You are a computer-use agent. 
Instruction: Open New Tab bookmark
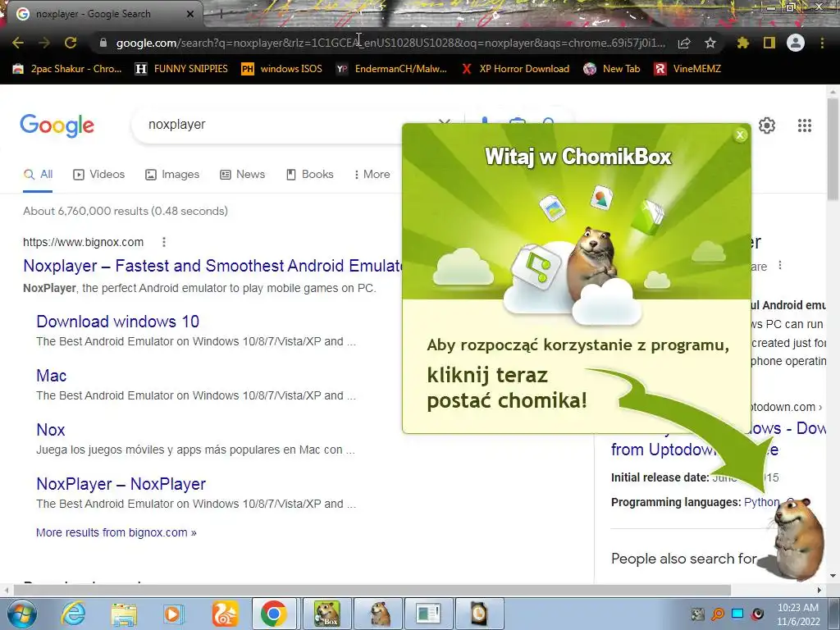point(612,69)
